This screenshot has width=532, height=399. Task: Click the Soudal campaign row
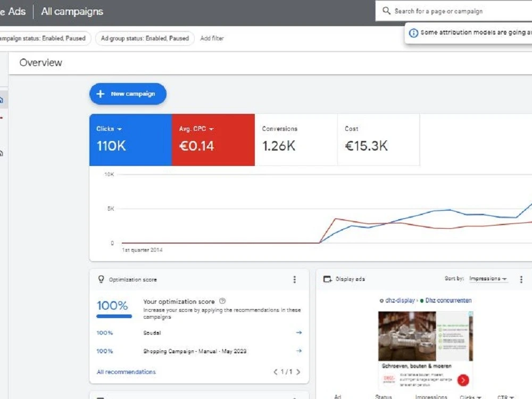[x=199, y=333]
